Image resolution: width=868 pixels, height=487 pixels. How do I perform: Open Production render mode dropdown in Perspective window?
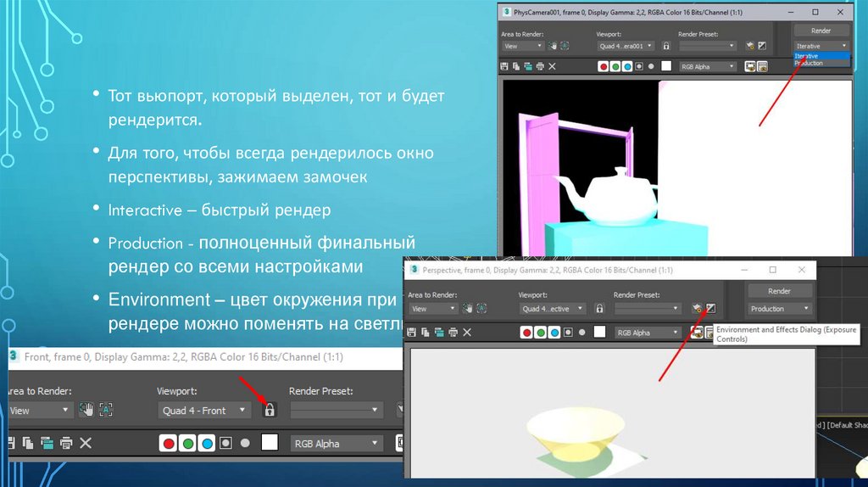(x=780, y=309)
